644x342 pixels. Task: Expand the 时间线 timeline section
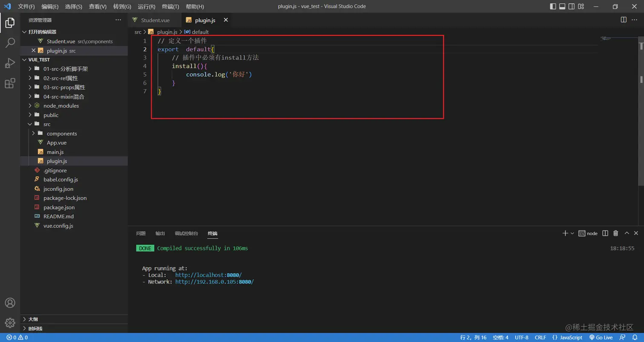[x=74, y=328]
